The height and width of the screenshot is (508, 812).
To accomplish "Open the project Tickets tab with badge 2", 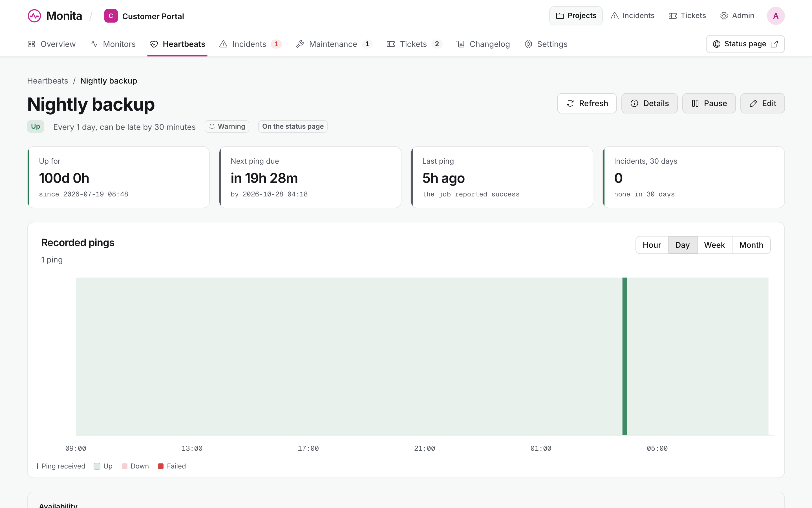I will tap(414, 44).
